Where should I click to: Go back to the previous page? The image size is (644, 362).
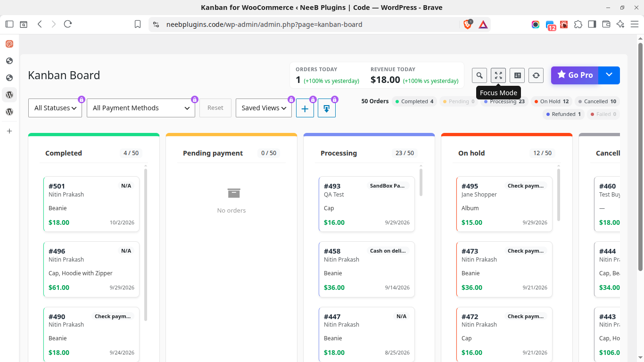click(x=40, y=24)
